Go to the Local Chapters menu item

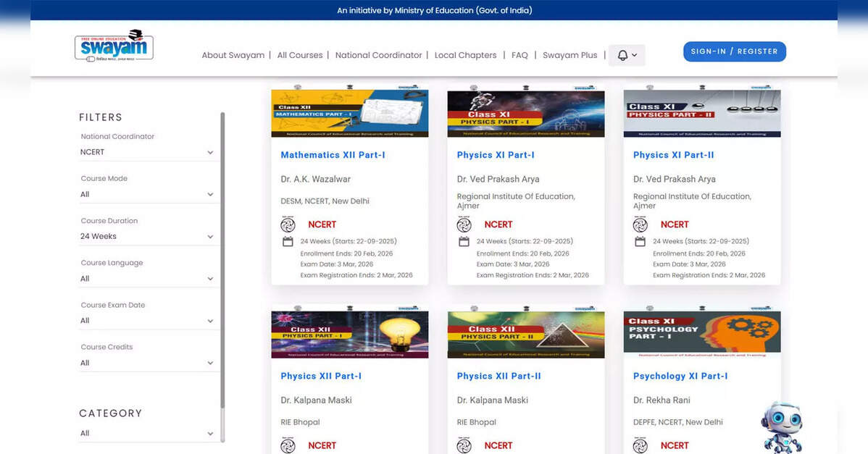pyautogui.click(x=465, y=55)
